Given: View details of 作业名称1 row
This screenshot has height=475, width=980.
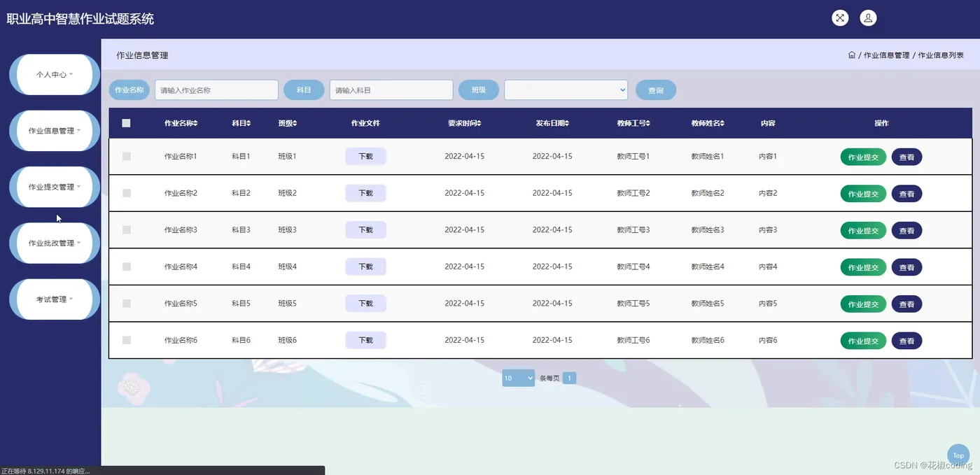Looking at the screenshot, I should [x=906, y=157].
